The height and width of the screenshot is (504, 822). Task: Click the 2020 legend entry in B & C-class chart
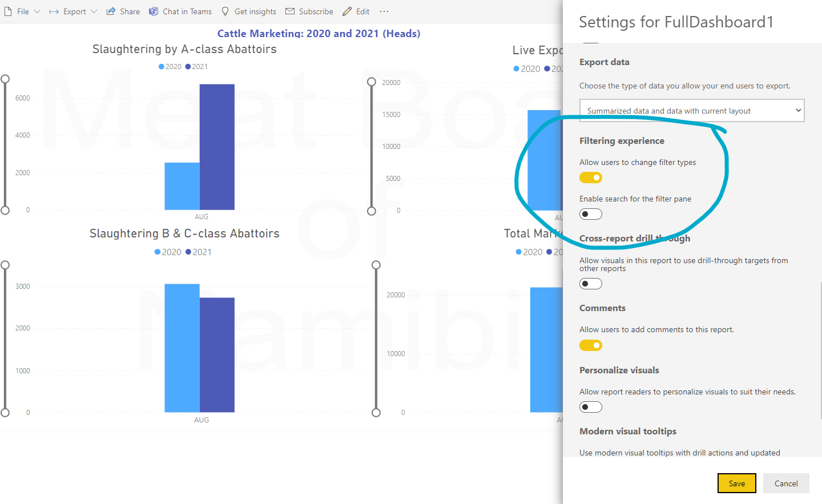coord(168,252)
